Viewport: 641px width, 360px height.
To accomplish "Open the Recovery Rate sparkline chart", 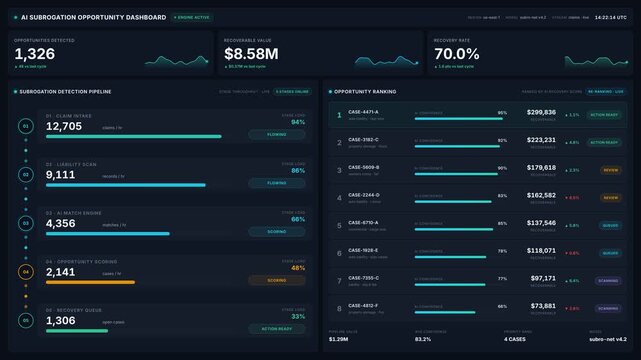I will 596,61.
